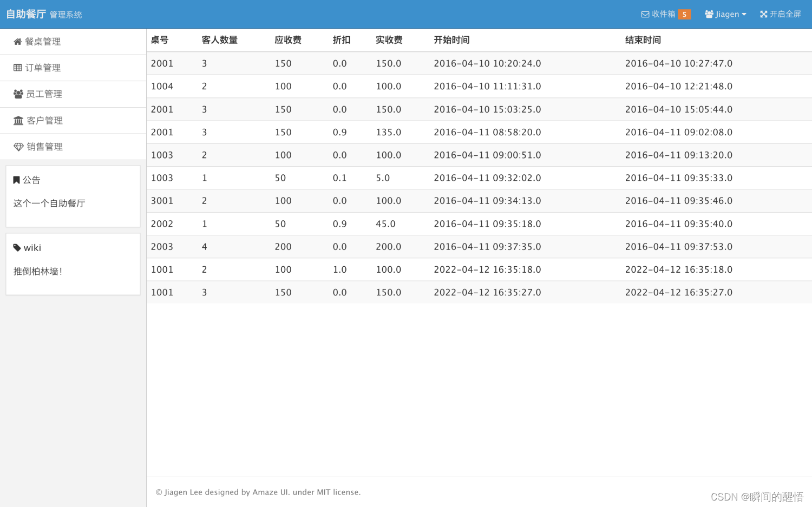This screenshot has width=812, height=507.
Task: Click the gift icon beside 销售管理
Action: 17,146
